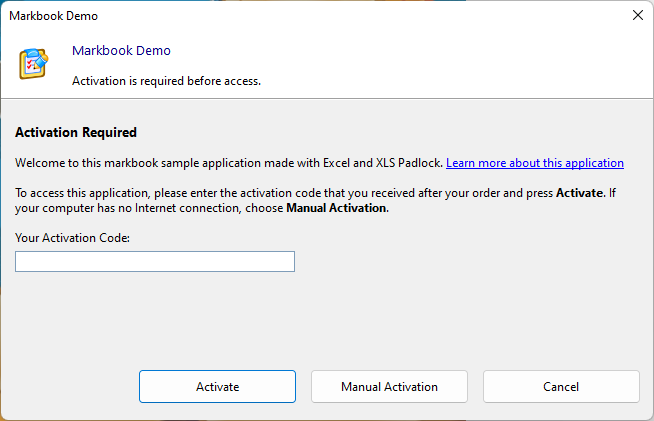This screenshot has height=421, width=654.
Task: Close the Markbook Demo dialog window
Action: pyautogui.click(x=637, y=16)
